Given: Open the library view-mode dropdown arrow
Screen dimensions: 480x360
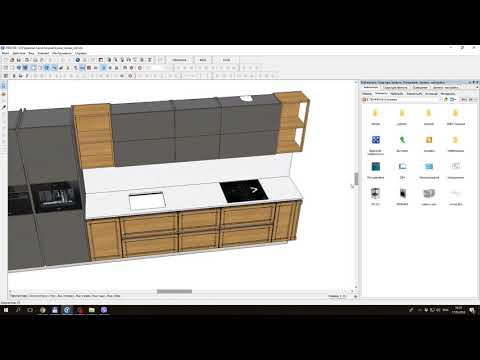Looking at the screenshot, I should point(455,99).
